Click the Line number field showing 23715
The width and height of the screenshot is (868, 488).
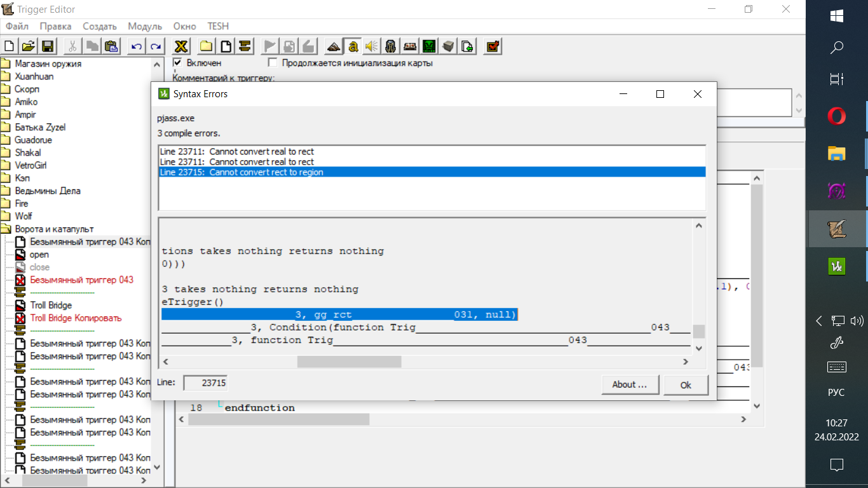pyautogui.click(x=205, y=383)
